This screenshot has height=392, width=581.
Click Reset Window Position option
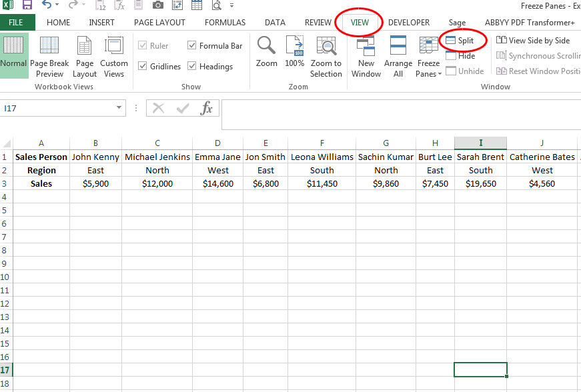tap(538, 71)
